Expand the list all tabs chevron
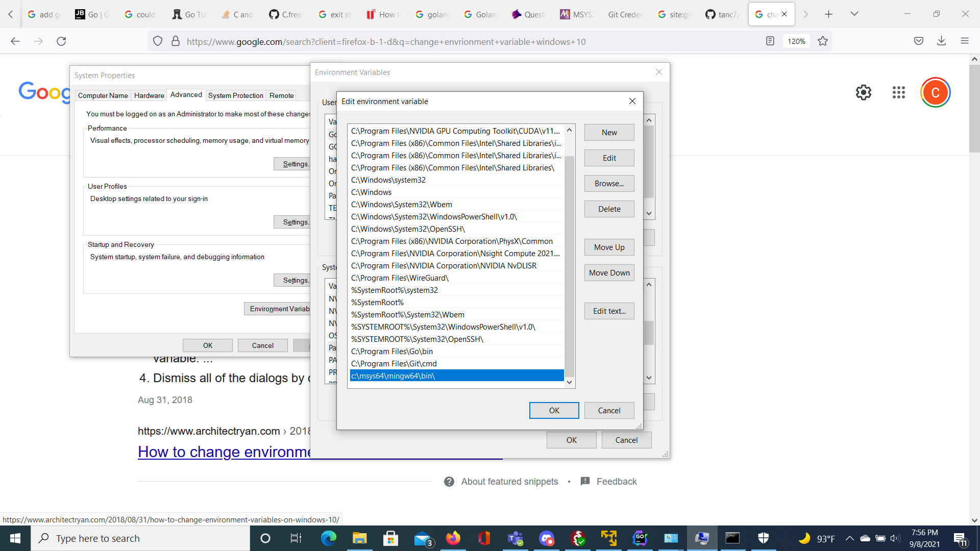Viewport: 980px width, 551px height. click(x=854, y=14)
